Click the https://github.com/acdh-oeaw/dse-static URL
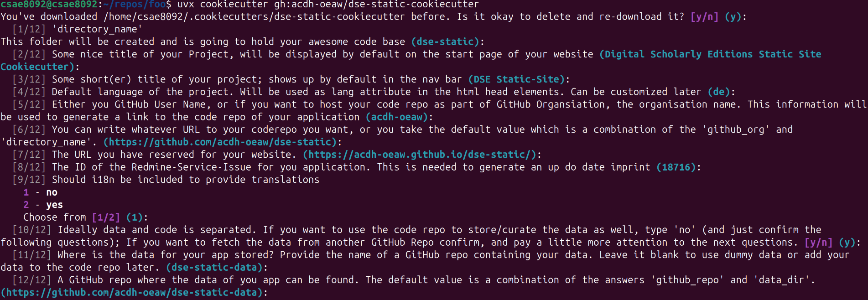 220,142
